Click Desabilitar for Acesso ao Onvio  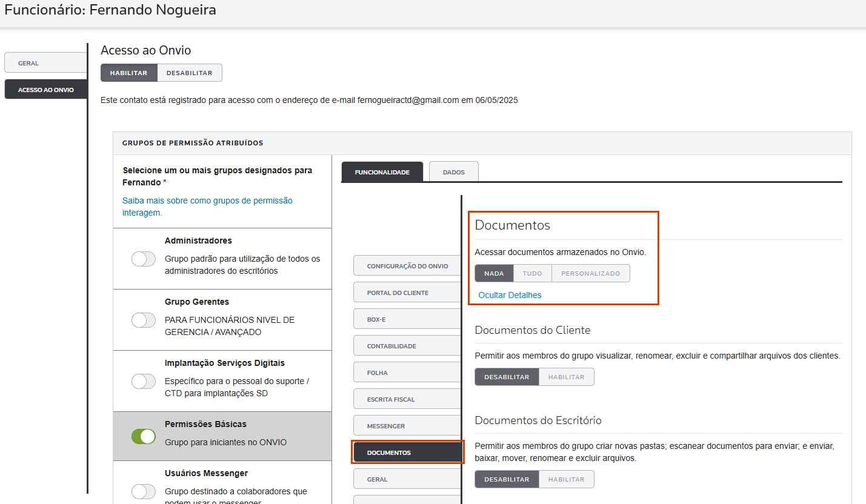tap(189, 73)
